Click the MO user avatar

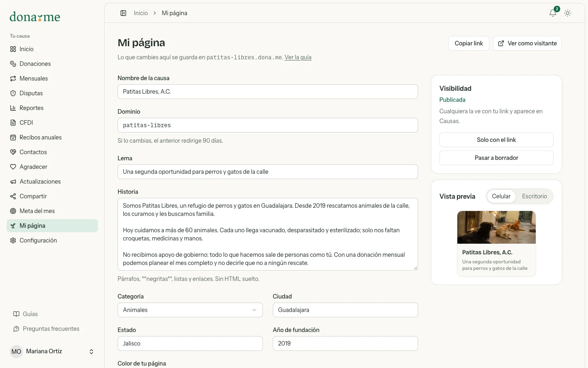(x=16, y=352)
